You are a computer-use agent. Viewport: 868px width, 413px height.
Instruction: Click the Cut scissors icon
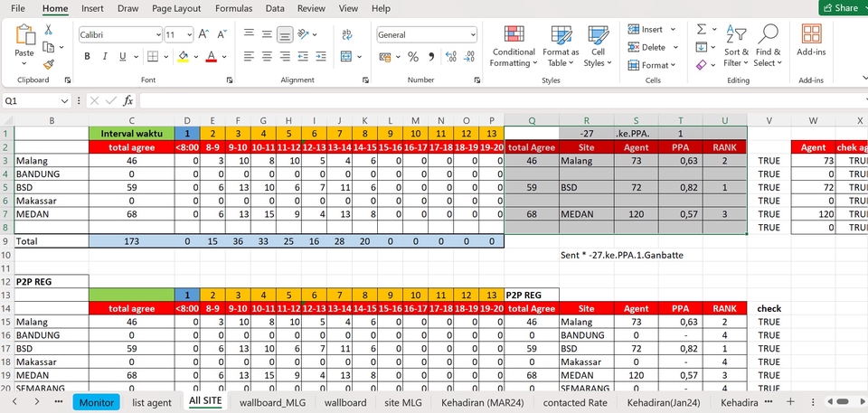click(x=48, y=30)
